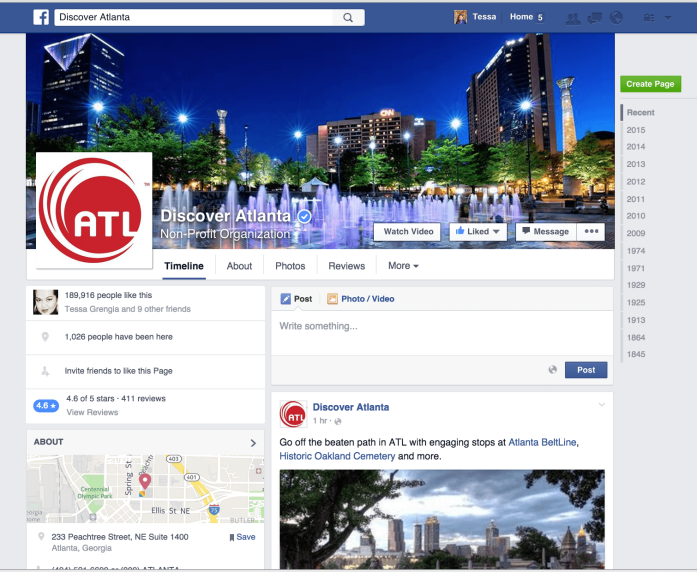Open the skyline photo in the post

442,519
